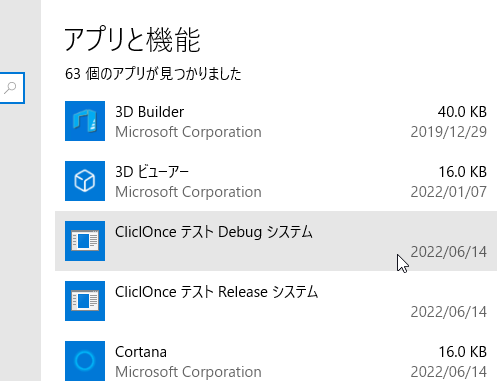Viewport: 504px width, 381px height.
Task: Click the 3D Builder app icon
Action: tap(85, 121)
